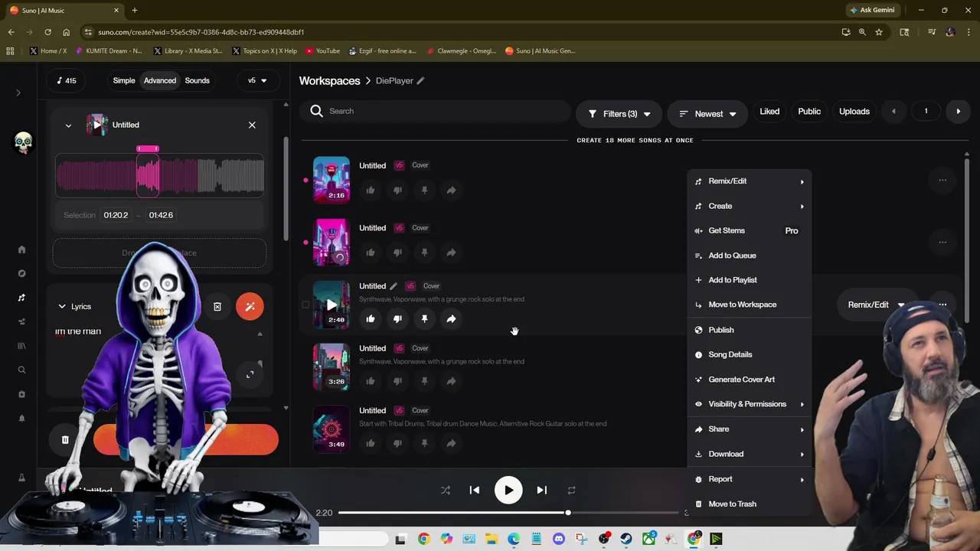Viewport: 980px width, 551px height.
Task: Rename DiePlayer workspace pencil icon
Action: pos(420,80)
